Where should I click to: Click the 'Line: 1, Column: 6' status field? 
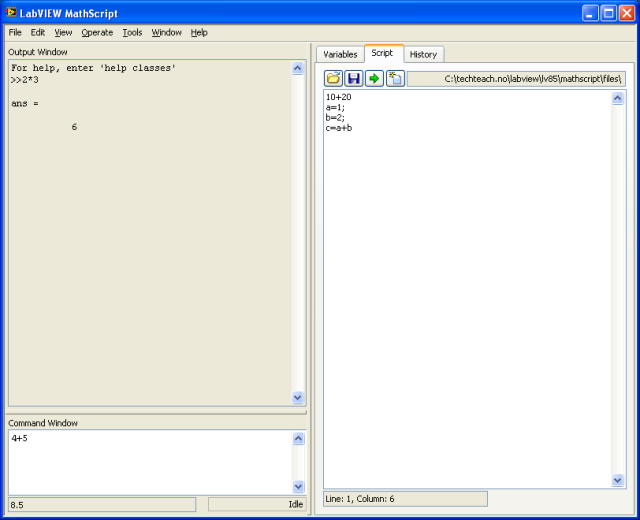point(405,499)
